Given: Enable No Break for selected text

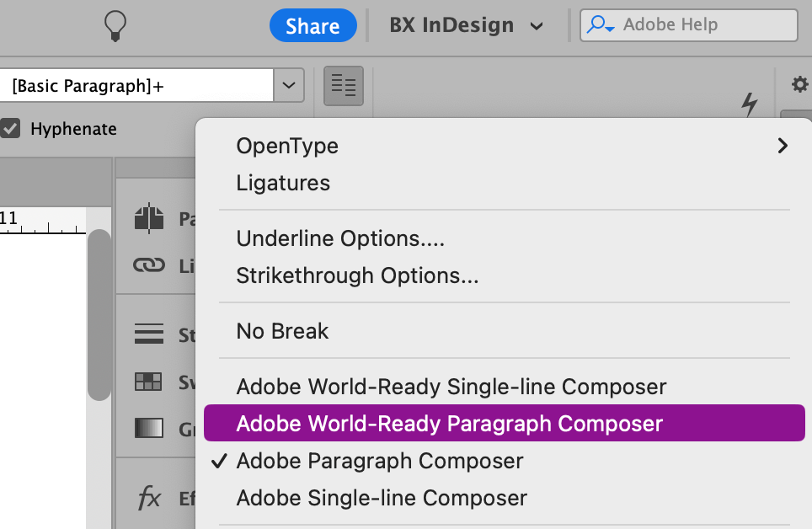Looking at the screenshot, I should point(282,330).
